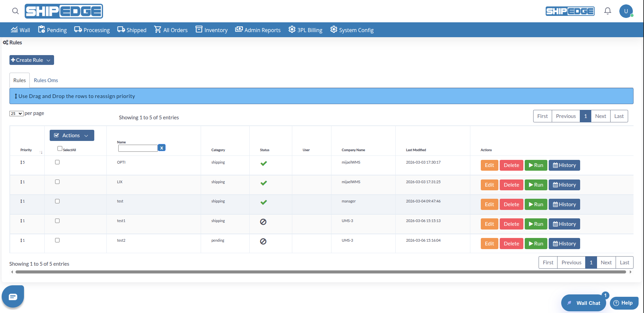Click the drag handle on OPTI row
644x313 pixels.
[x=21, y=163]
